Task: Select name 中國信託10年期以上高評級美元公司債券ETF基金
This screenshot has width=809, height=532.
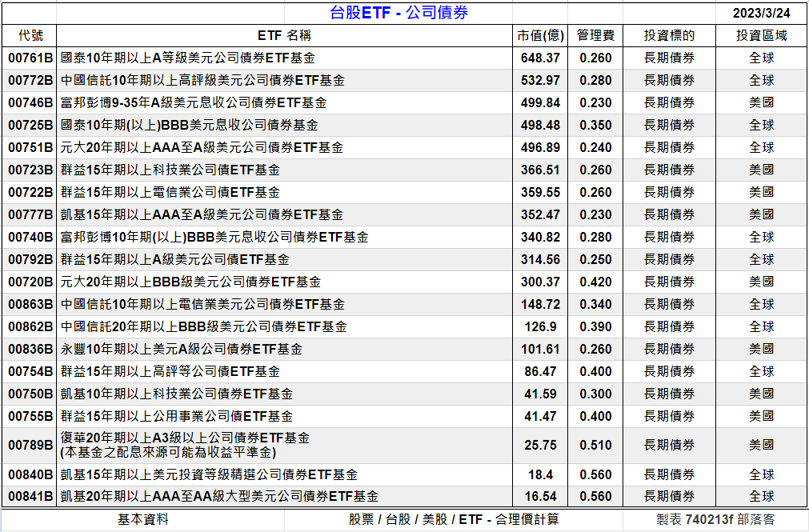Action: point(202,81)
